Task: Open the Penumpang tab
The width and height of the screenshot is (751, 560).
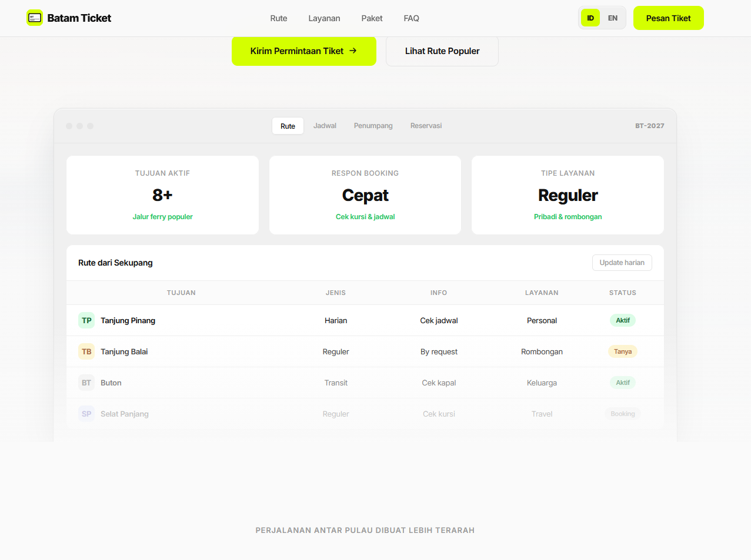Action: pos(373,126)
